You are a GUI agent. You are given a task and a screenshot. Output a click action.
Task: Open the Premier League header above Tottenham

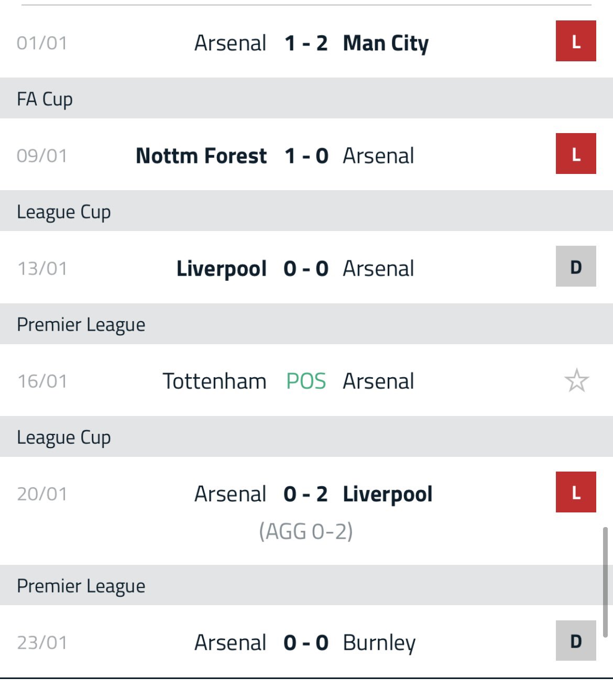(x=306, y=324)
